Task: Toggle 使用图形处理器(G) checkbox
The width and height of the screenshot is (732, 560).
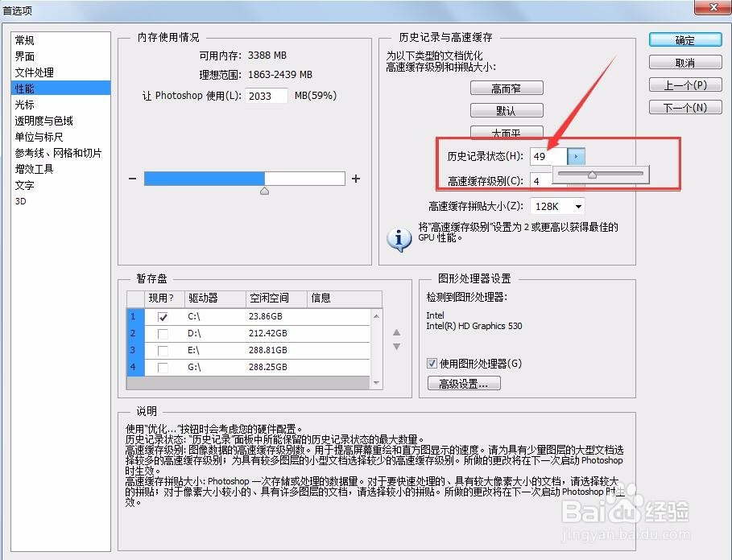Action: [432, 363]
